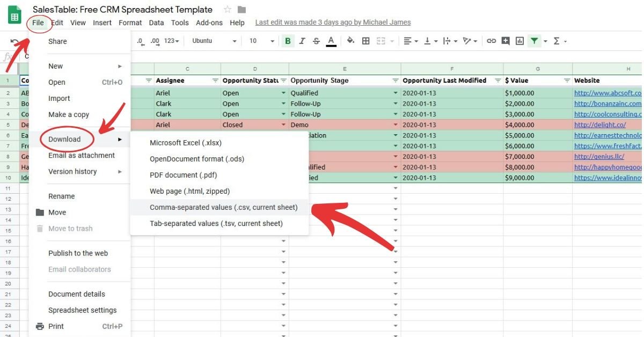Viewport: 644px width, 337px height.
Task: Open the $ Value column filter icon
Action: point(567,80)
